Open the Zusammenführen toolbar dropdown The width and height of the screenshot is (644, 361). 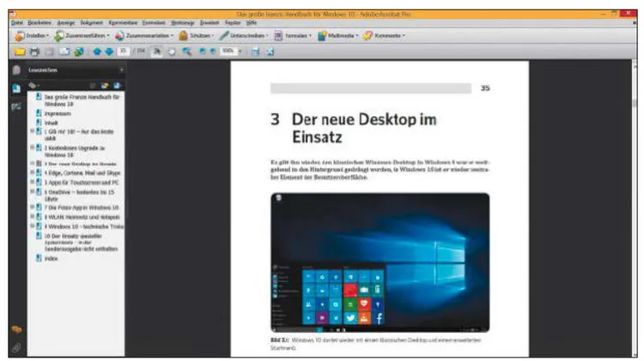[x=82, y=36]
